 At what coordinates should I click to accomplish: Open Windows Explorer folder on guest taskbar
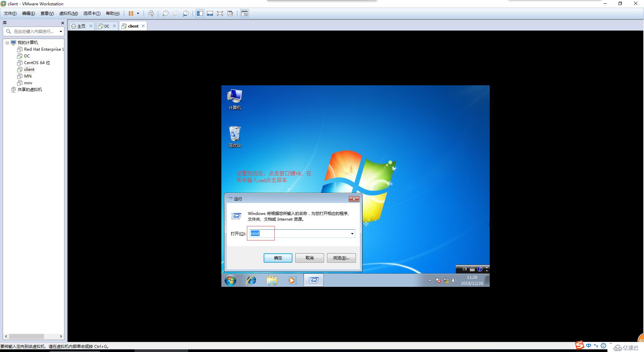[272, 280]
